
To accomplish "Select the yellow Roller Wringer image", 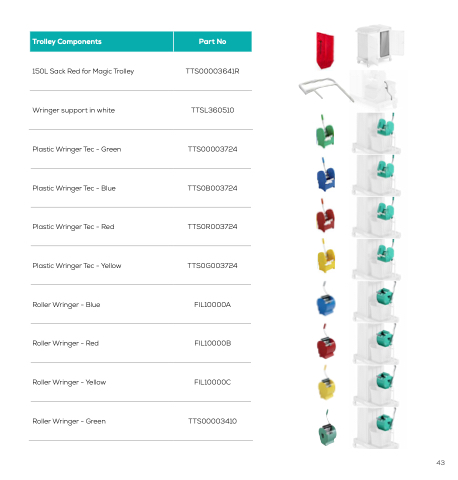I will click(326, 382).
